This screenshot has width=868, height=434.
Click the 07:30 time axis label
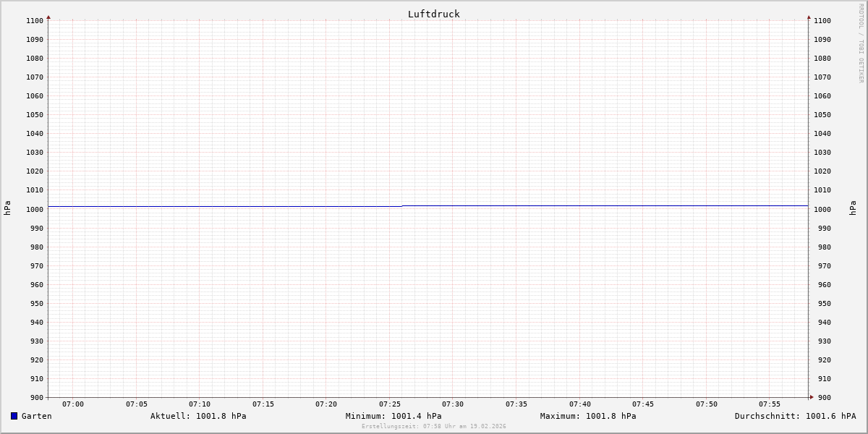click(453, 404)
